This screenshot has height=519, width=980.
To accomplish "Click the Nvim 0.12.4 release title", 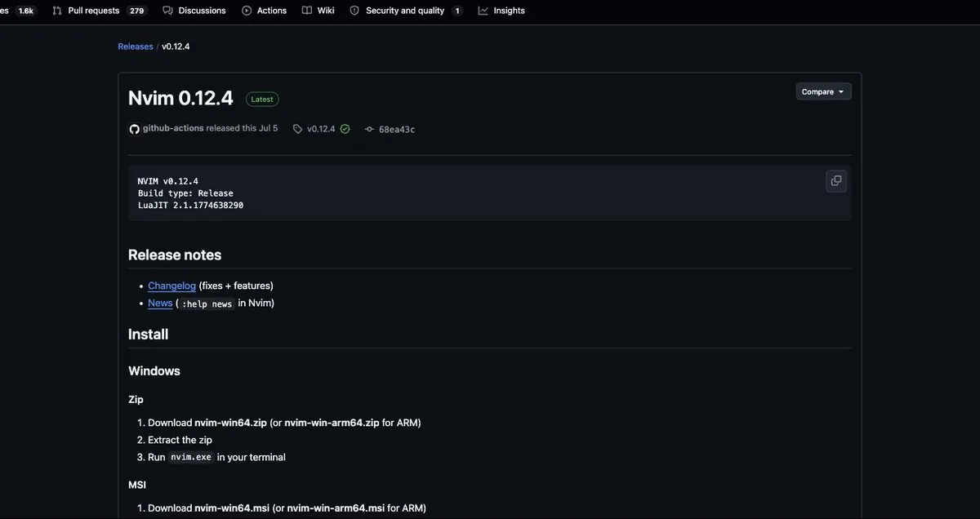I will pyautogui.click(x=180, y=98).
